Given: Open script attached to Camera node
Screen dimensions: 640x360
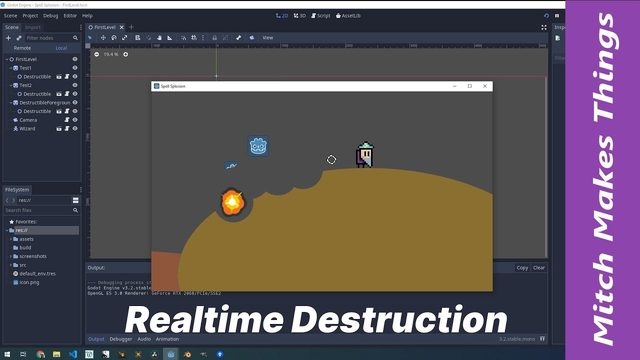Looking at the screenshot, I should click(67, 120).
